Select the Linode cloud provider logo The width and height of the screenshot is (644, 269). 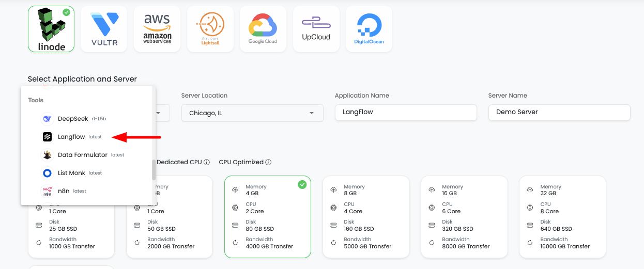pos(51,29)
